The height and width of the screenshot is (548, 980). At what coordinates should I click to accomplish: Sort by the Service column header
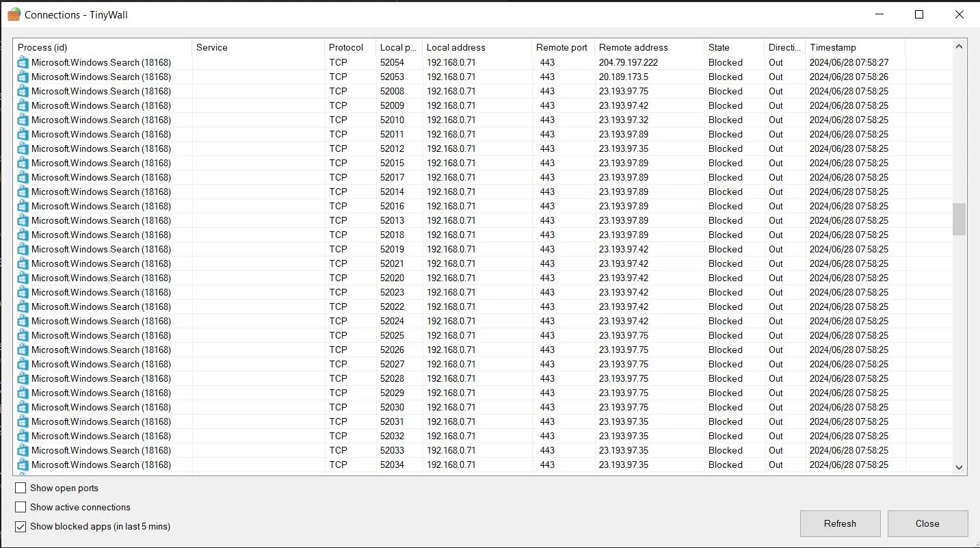[258, 47]
